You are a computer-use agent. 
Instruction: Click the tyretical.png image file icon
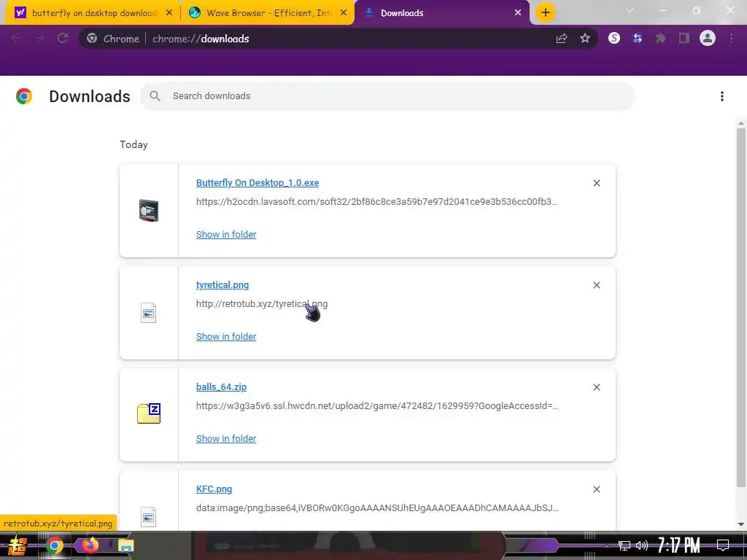pyautogui.click(x=149, y=313)
